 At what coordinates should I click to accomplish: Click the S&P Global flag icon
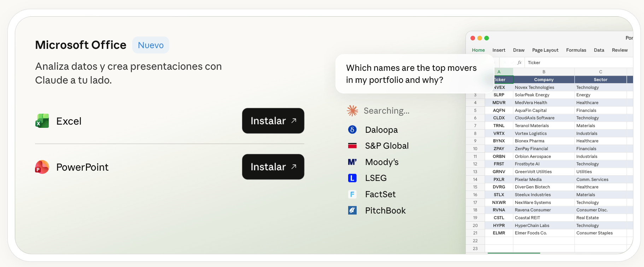click(x=352, y=146)
